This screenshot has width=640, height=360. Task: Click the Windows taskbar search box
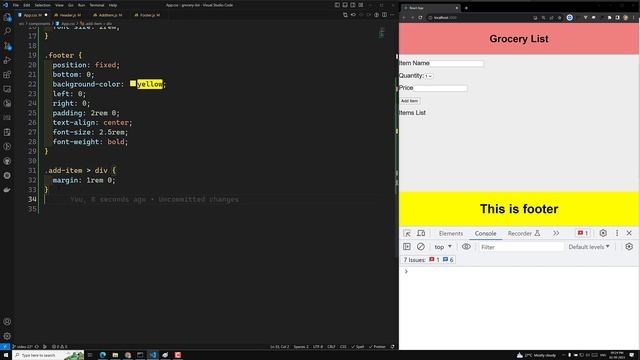click(48, 355)
